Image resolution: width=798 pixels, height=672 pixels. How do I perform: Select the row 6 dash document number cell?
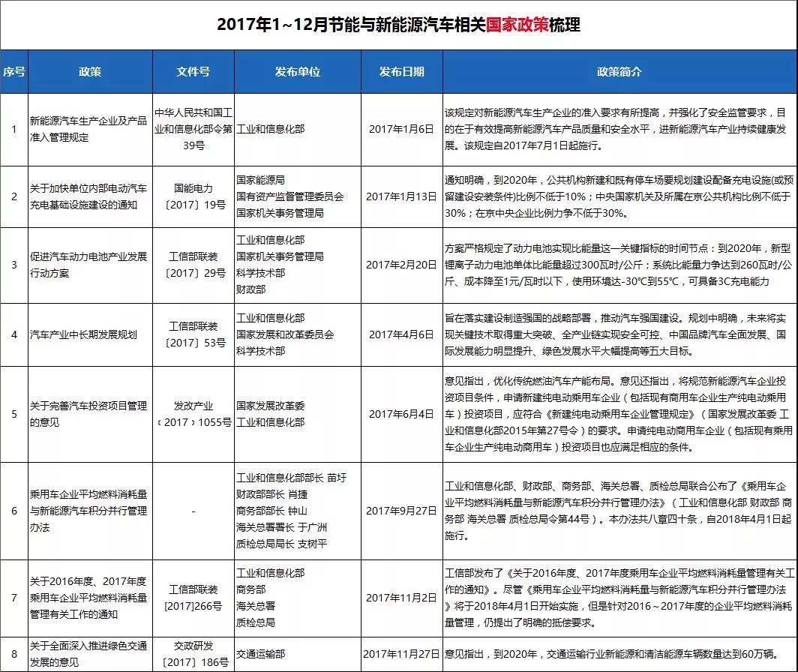193,511
